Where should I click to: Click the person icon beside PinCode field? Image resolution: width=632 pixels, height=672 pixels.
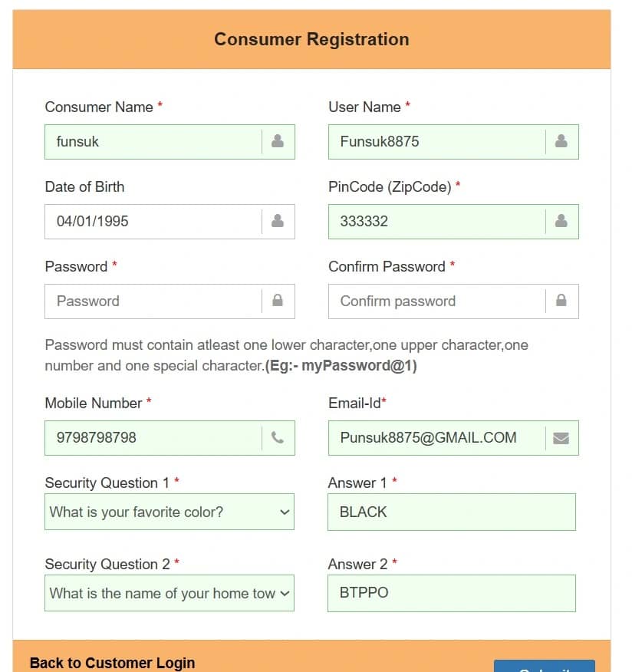(561, 222)
